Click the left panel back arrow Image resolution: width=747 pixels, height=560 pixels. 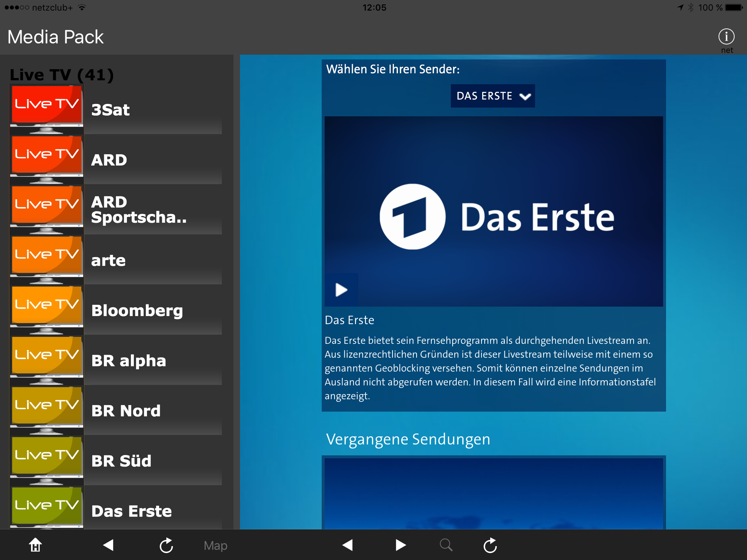click(108, 545)
